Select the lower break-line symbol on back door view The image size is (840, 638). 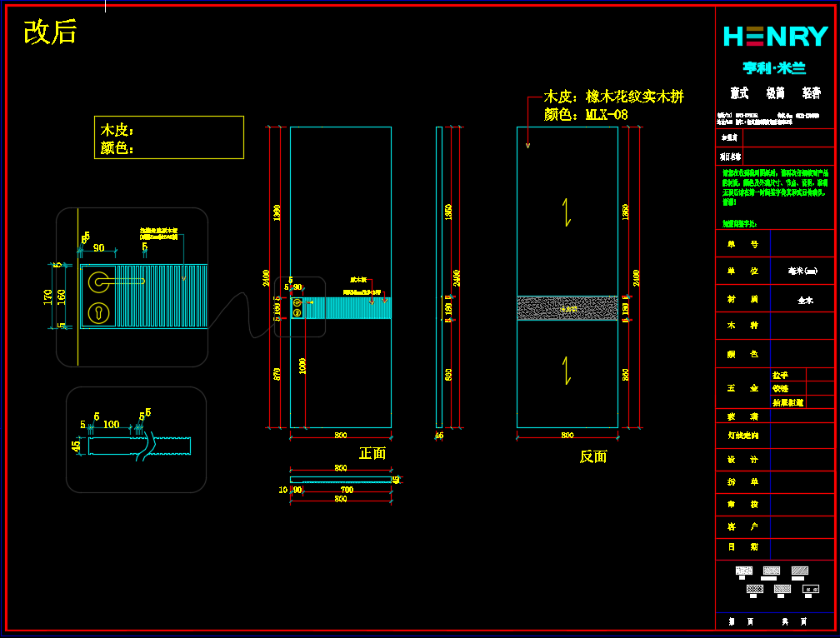coord(566,370)
